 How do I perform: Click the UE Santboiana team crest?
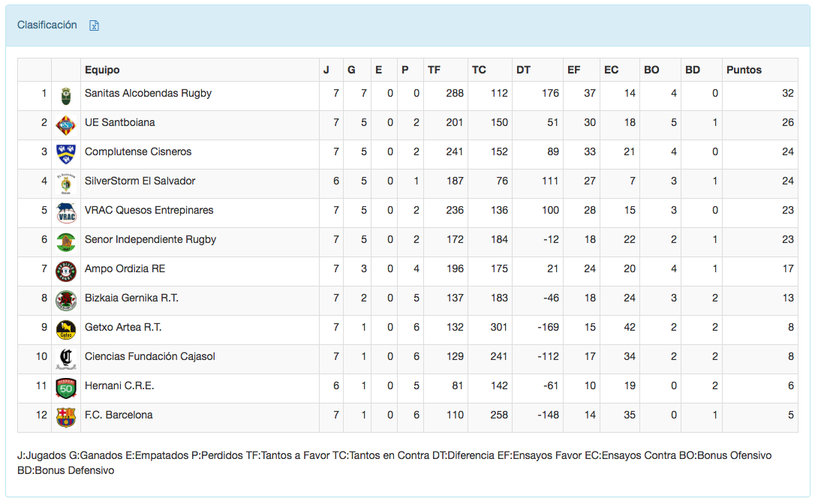coord(66,124)
